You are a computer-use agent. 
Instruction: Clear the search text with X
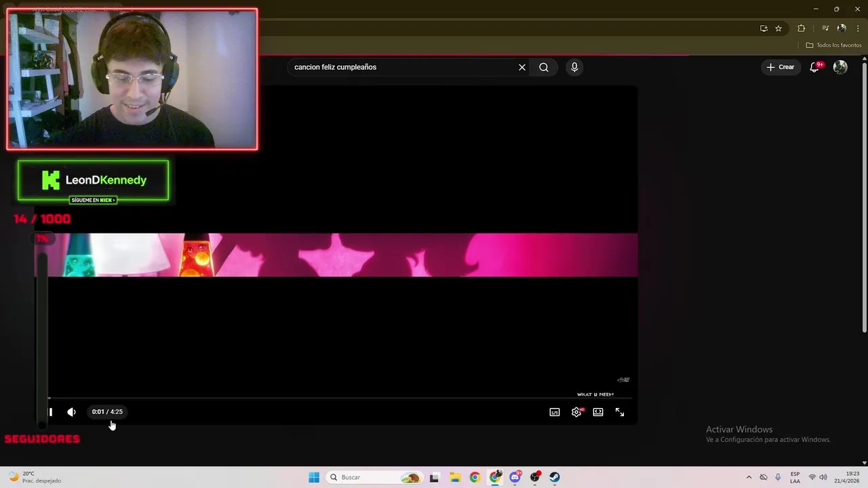522,67
